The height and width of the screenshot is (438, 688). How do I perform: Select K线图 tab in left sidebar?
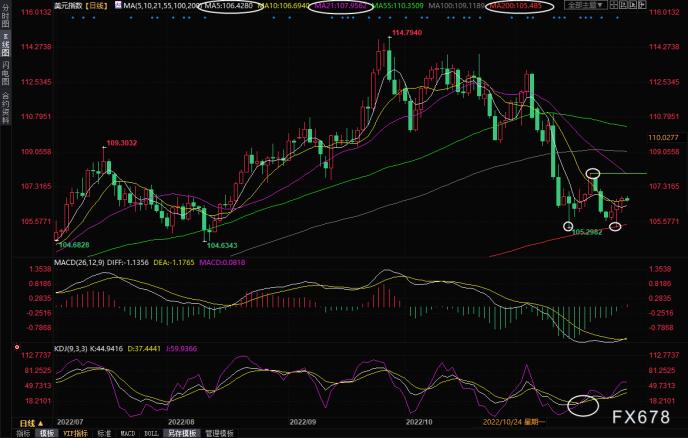click(5, 44)
